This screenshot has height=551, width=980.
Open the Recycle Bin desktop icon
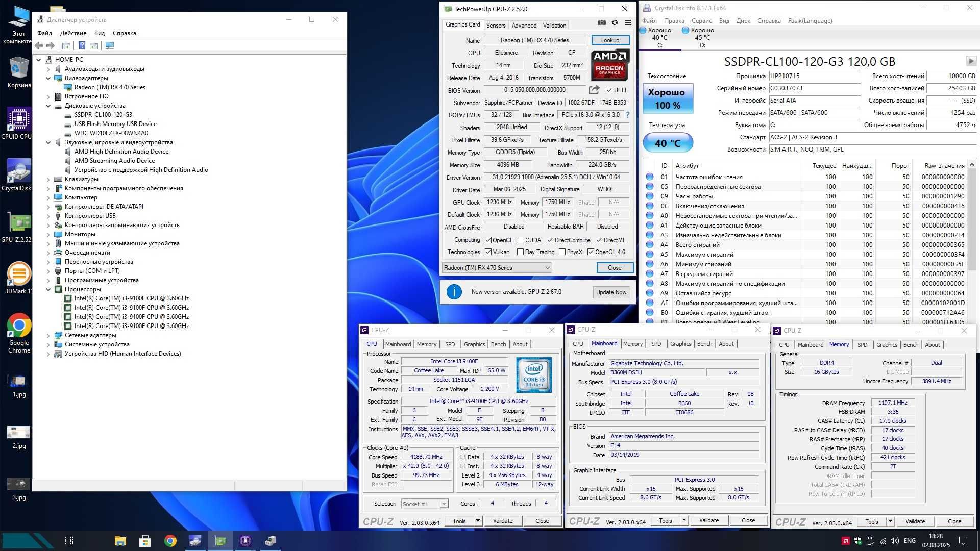(x=19, y=72)
